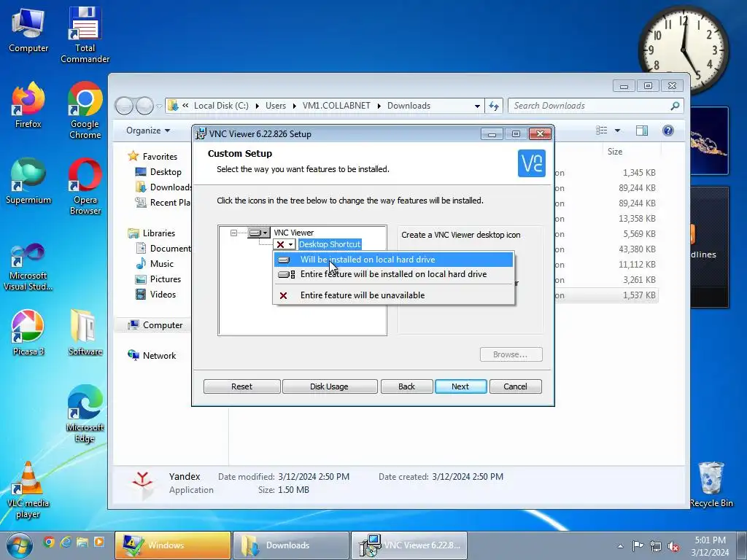Screen dimensions: 747x560
Task: Click 'Local Disk (C:)' in address bar
Action: pos(221,106)
